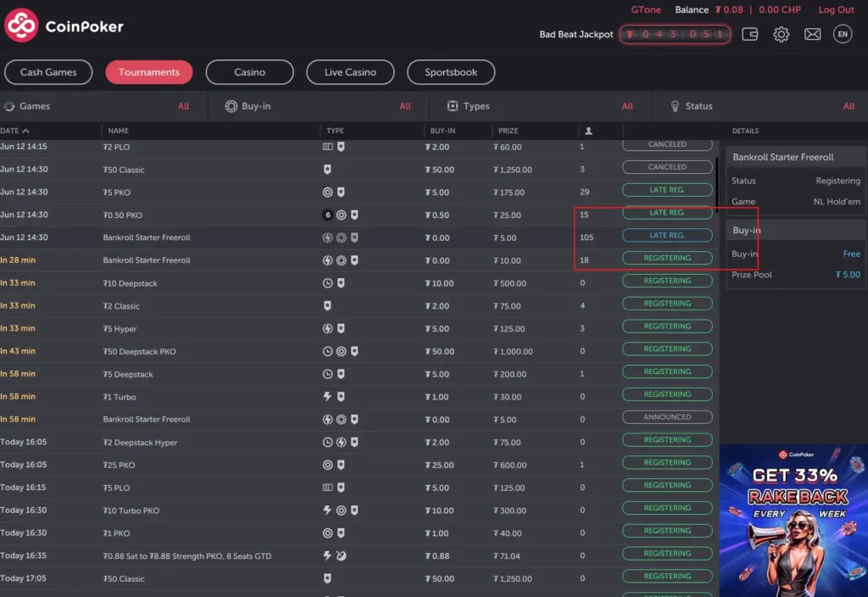The height and width of the screenshot is (597, 868).
Task: Click the knockout target icon in the ₮5 PKO row
Action: point(328,192)
